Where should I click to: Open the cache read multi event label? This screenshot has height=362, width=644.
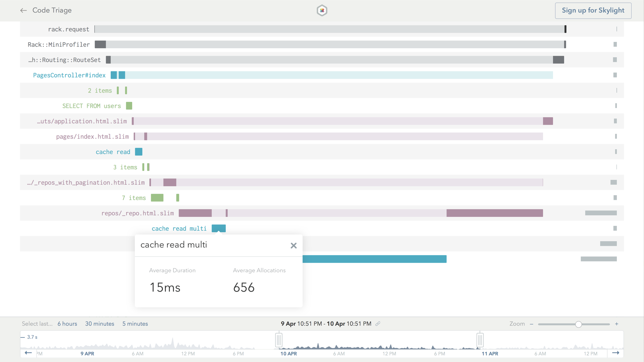tap(179, 228)
